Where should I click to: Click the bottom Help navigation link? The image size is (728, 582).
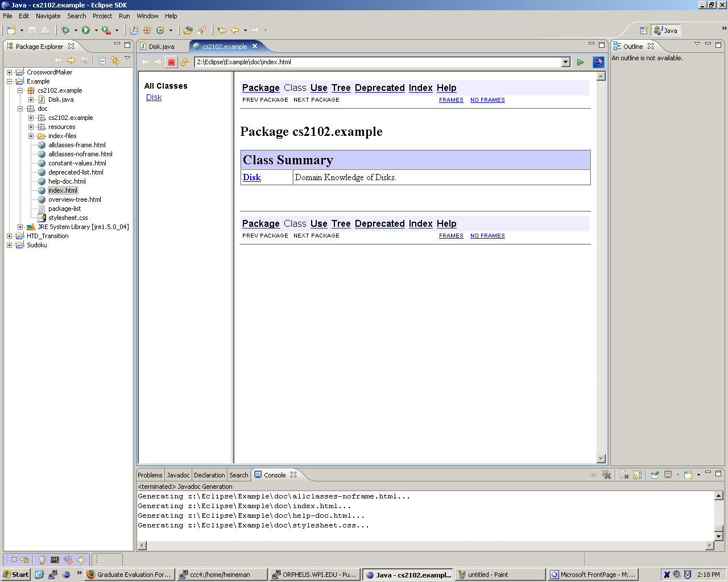click(x=446, y=223)
